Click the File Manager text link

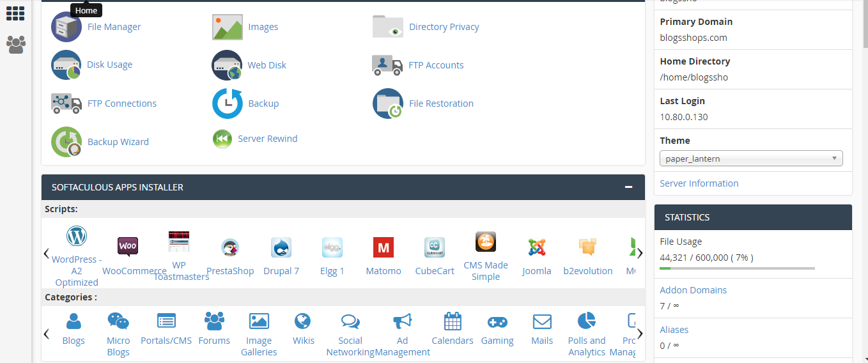[114, 27]
